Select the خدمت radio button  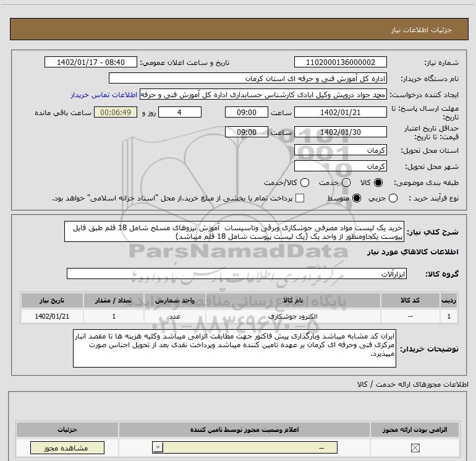click(x=346, y=183)
